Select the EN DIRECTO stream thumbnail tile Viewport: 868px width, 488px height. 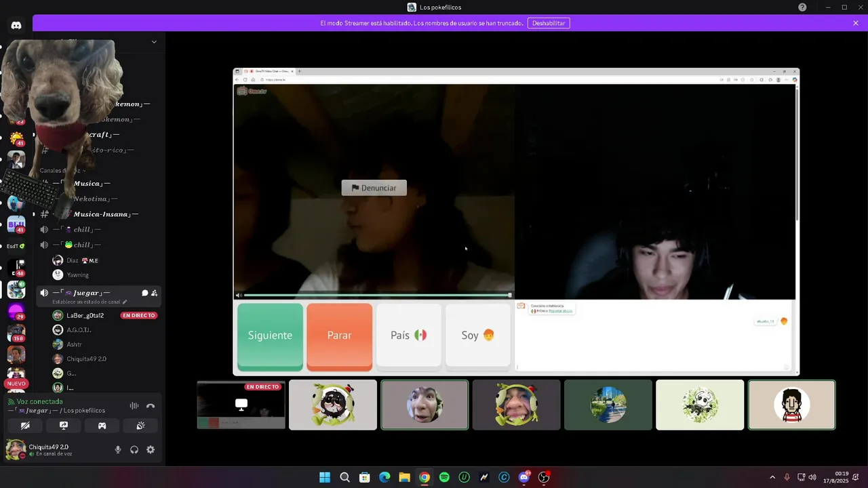coord(241,405)
